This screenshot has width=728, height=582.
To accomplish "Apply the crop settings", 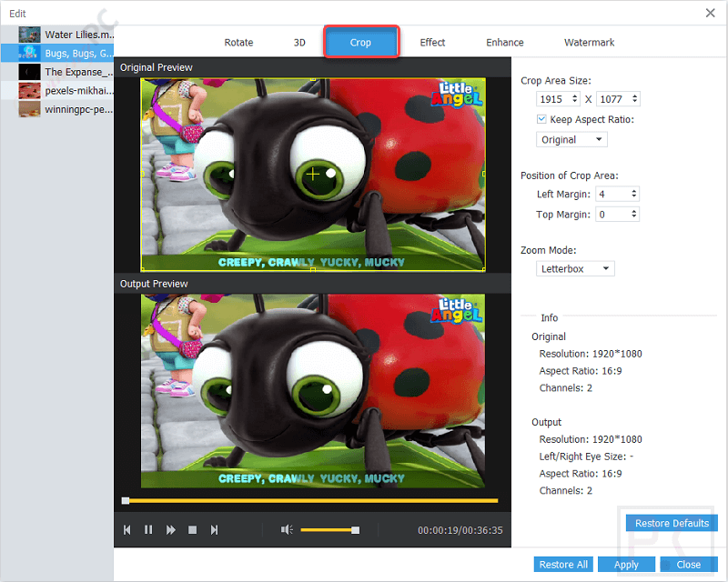I will click(x=626, y=565).
